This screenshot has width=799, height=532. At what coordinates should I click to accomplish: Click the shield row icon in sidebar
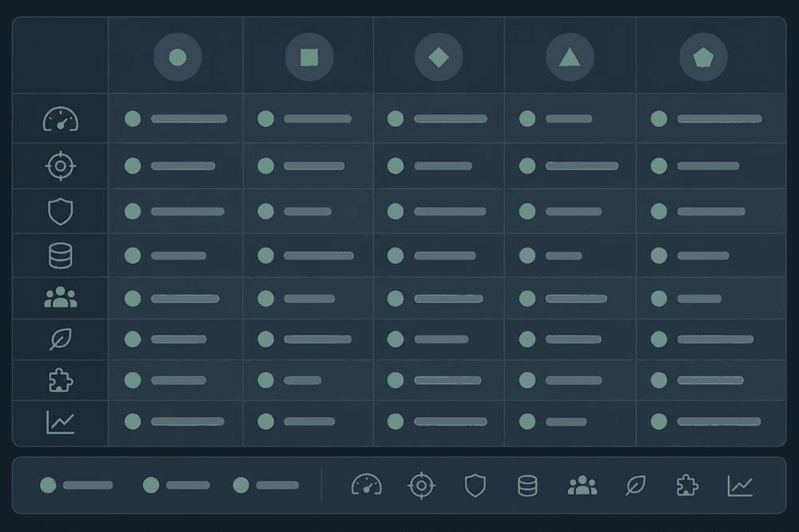[60, 211]
